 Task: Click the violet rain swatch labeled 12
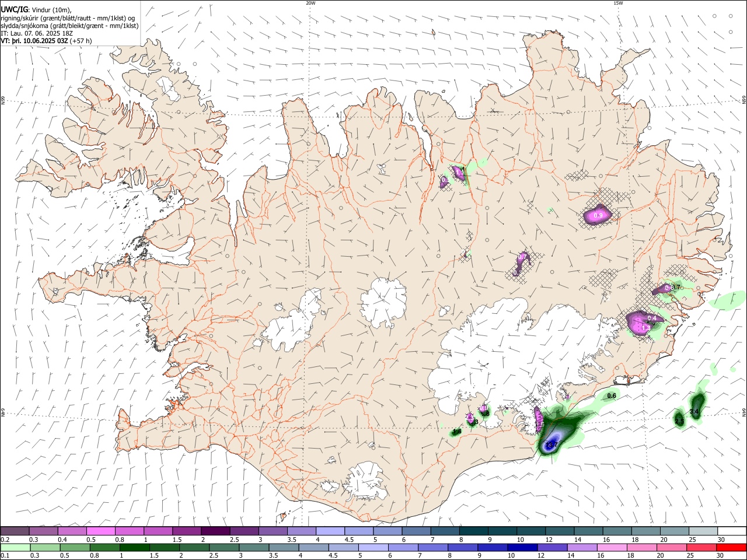point(551,547)
